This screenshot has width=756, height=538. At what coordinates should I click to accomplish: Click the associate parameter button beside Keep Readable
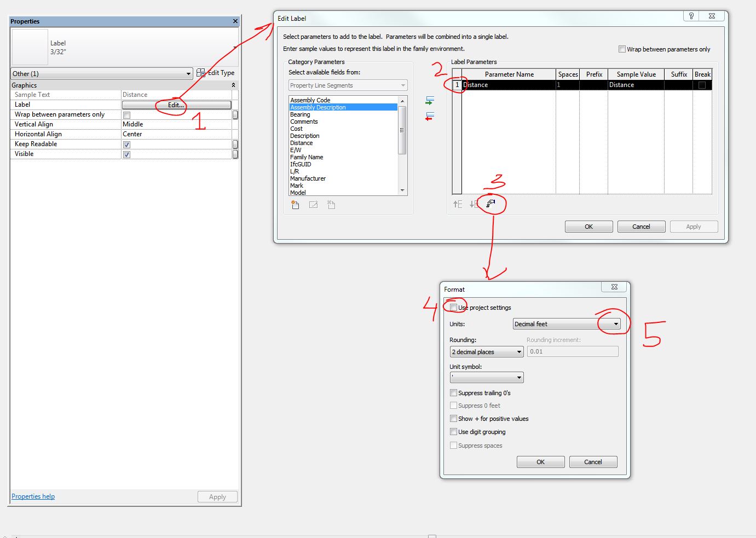point(235,144)
